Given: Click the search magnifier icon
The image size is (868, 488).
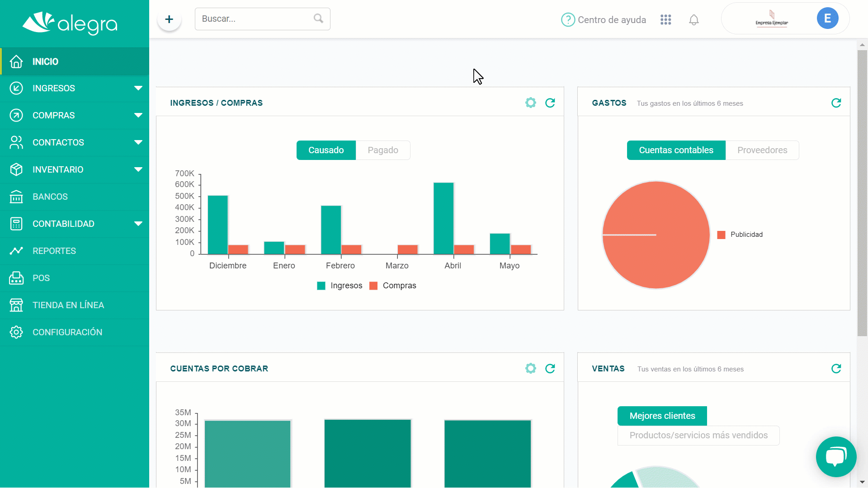Looking at the screenshot, I should (318, 19).
